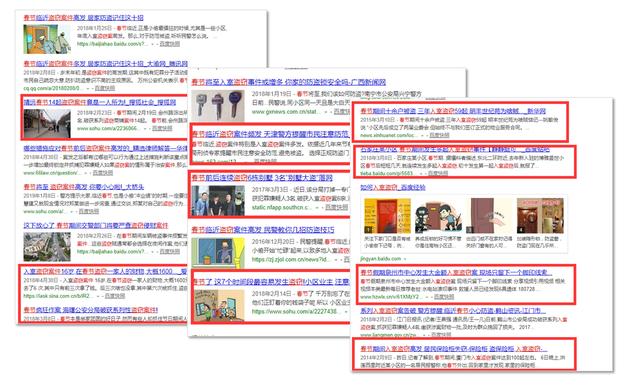The height and width of the screenshot is (386, 640).
Task: Open the aerial road photo thumbnail
Action: point(47,247)
